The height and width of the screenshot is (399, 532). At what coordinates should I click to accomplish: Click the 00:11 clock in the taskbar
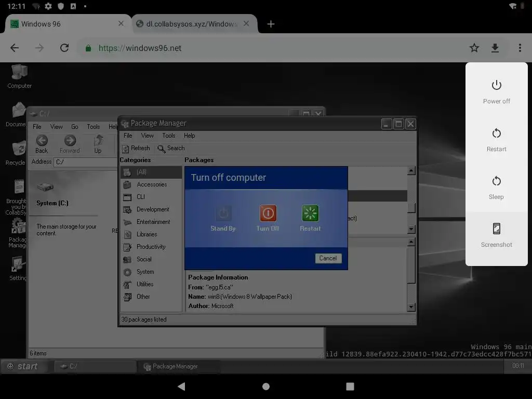click(518, 366)
